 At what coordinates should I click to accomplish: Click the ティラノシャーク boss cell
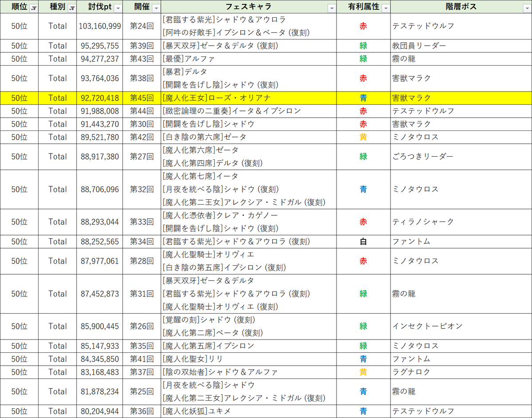tap(461, 221)
